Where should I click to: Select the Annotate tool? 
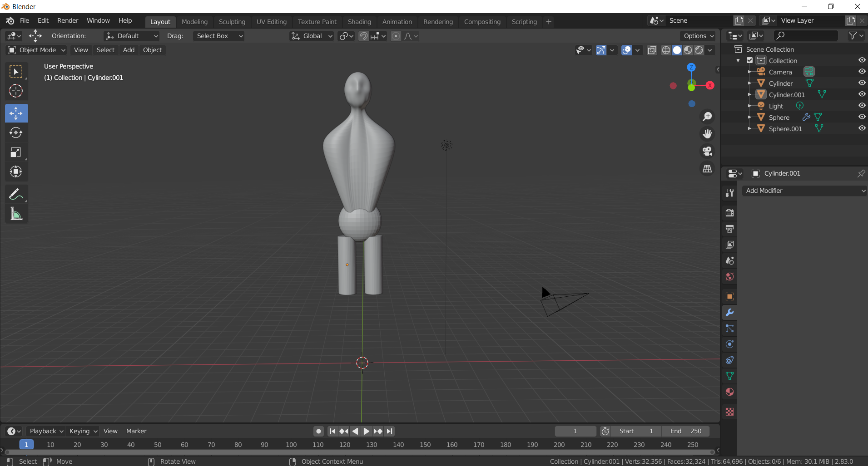pyautogui.click(x=16, y=194)
